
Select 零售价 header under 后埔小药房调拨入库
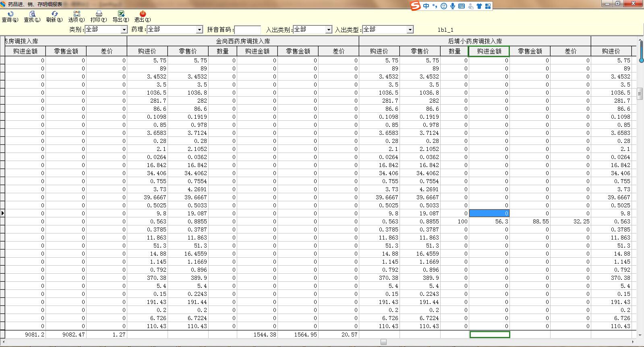tap(420, 51)
